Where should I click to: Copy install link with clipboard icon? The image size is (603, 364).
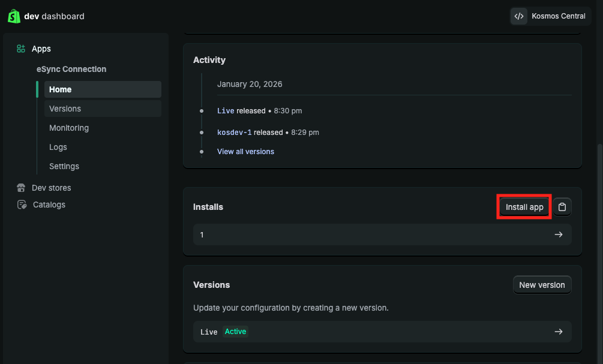(562, 207)
